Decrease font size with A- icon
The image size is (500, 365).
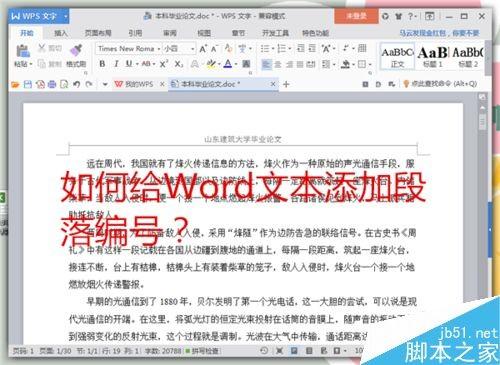click(214, 49)
